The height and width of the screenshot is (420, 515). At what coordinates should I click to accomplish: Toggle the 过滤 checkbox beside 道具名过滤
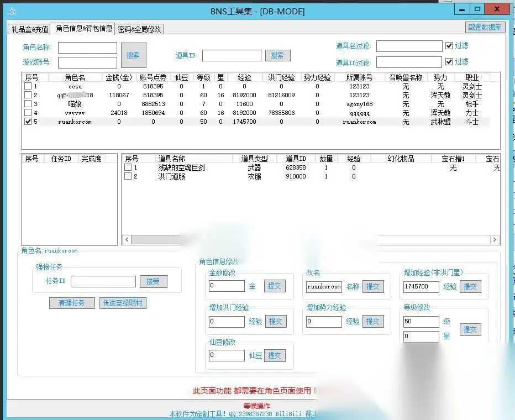pyautogui.click(x=449, y=46)
